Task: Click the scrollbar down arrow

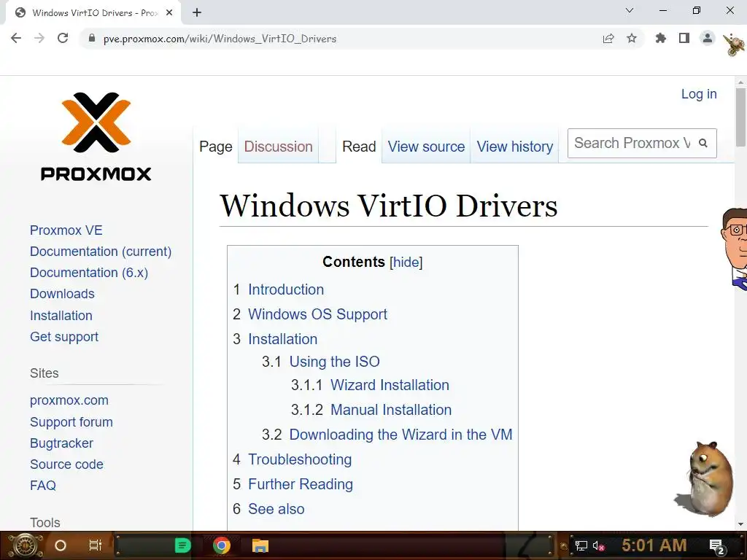Action: (x=740, y=524)
